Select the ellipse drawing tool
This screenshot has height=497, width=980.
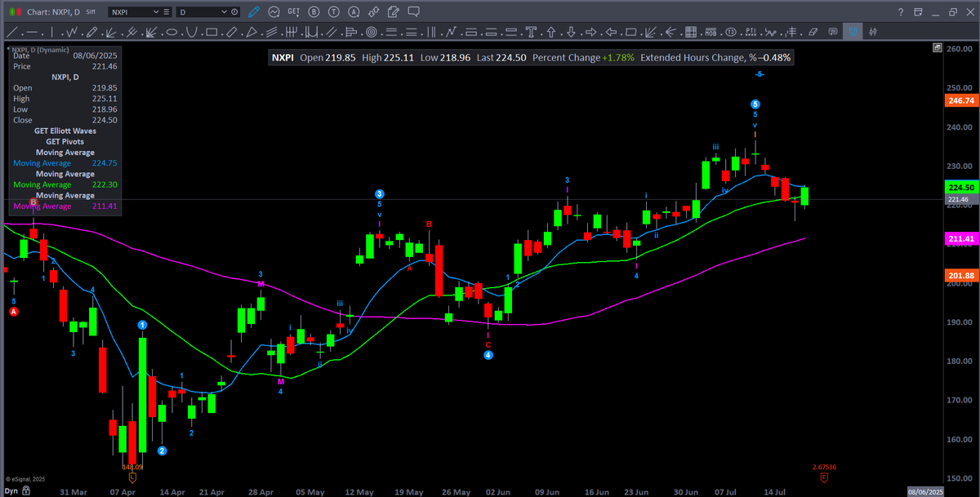(x=171, y=32)
